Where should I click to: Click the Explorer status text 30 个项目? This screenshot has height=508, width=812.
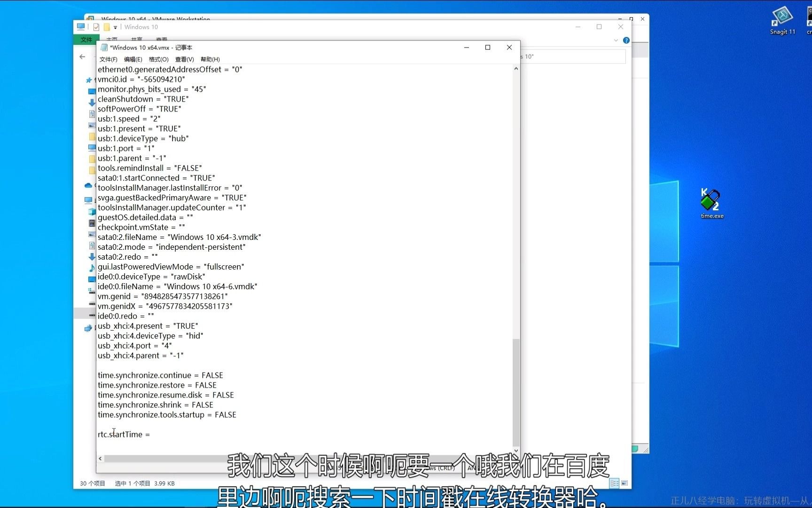pyautogui.click(x=93, y=483)
